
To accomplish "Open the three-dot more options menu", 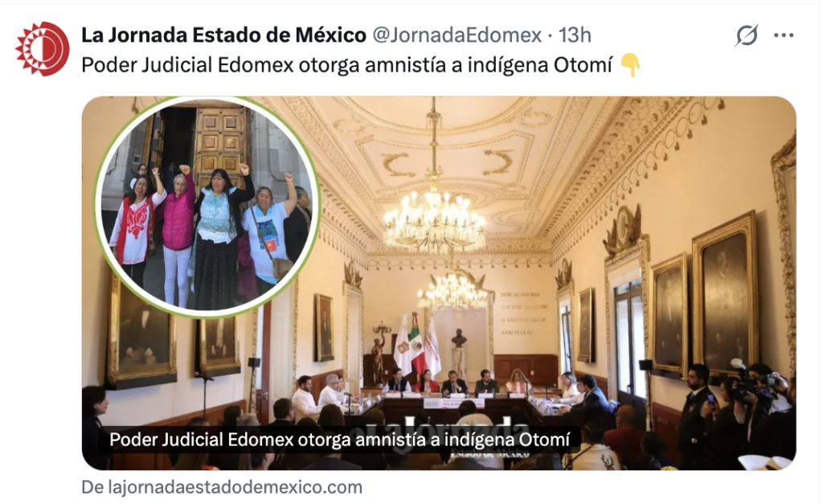I will (784, 35).
